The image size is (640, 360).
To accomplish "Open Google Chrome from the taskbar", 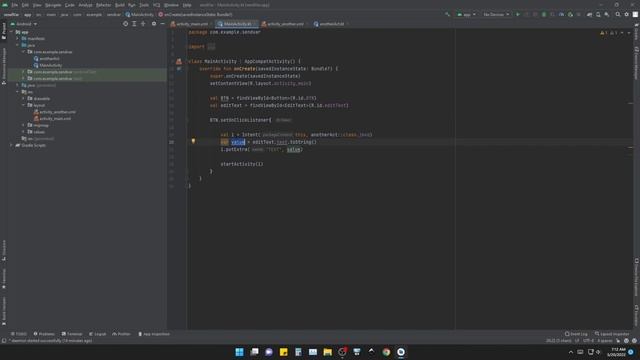I will pyautogui.click(x=386, y=352).
